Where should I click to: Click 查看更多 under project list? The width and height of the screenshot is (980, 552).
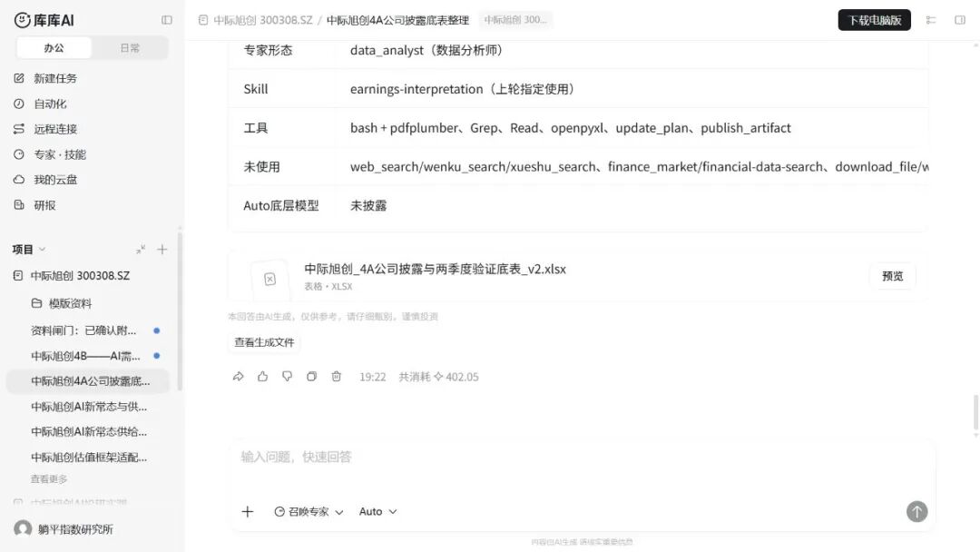(49, 478)
